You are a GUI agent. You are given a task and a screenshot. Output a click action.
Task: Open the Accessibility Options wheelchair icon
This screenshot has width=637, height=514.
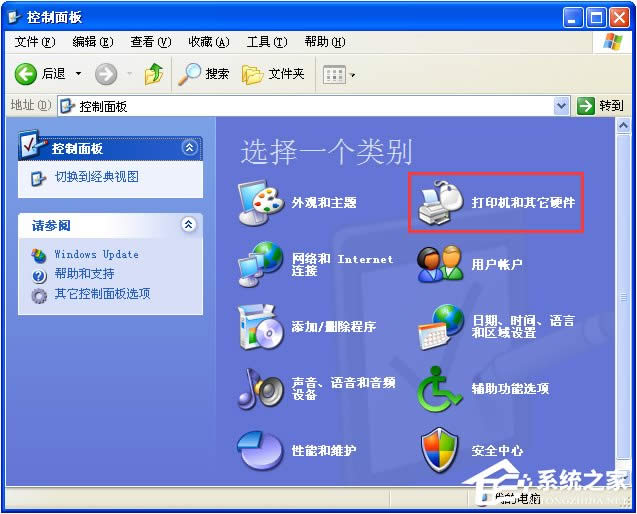coord(441,388)
